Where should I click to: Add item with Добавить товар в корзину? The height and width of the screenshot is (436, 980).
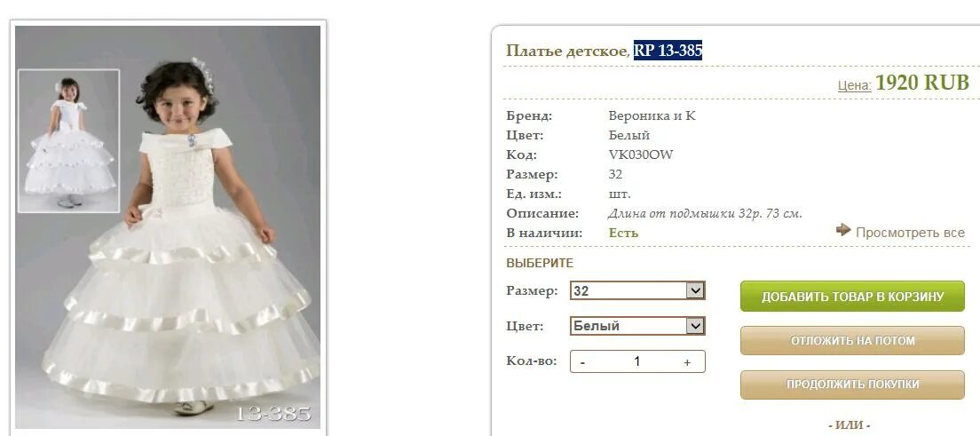pos(852,297)
